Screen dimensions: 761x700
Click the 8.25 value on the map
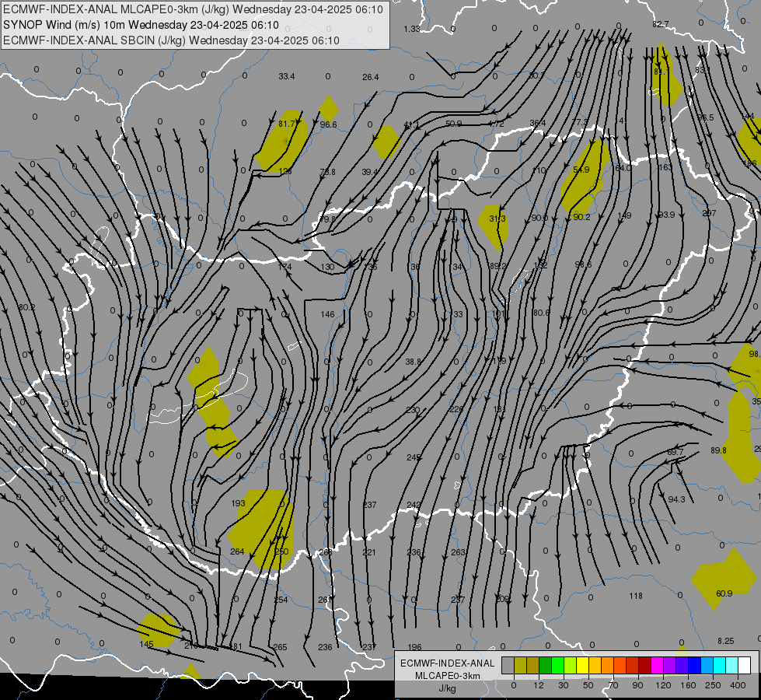pos(726,641)
